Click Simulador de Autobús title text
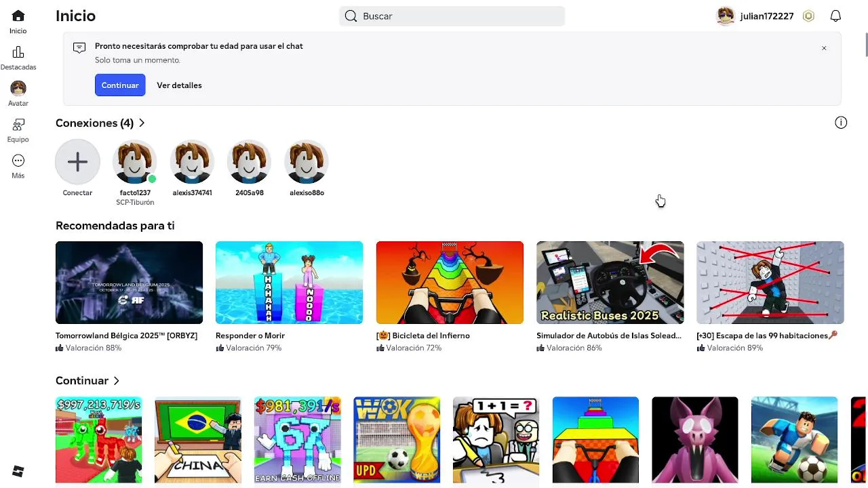The image size is (868, 488). coord(609,335)
